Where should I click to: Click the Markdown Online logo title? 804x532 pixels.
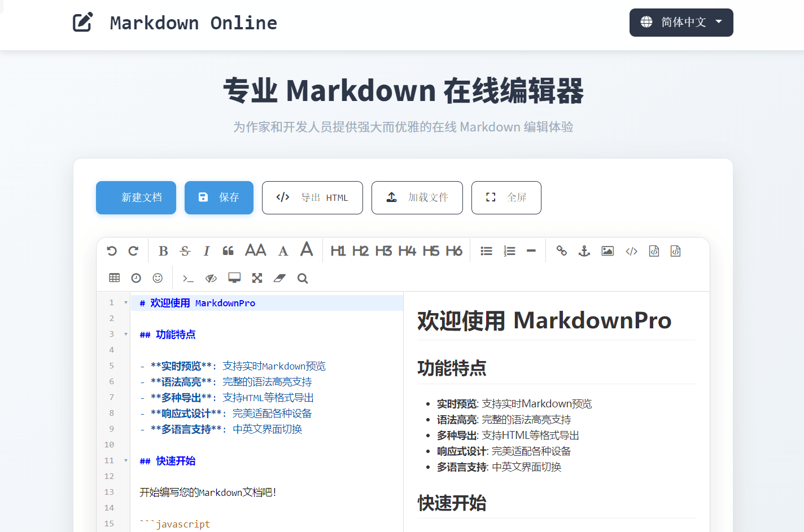pyautogui.click(x=194, y=23)
